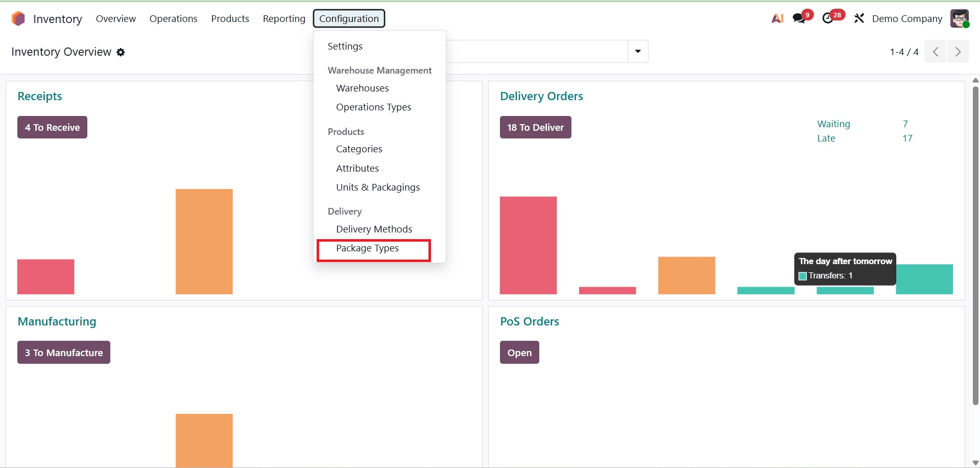The width and height of the screenshot is (980, 468).
Task: Switch to the Reporting menu
Action: 284,18
